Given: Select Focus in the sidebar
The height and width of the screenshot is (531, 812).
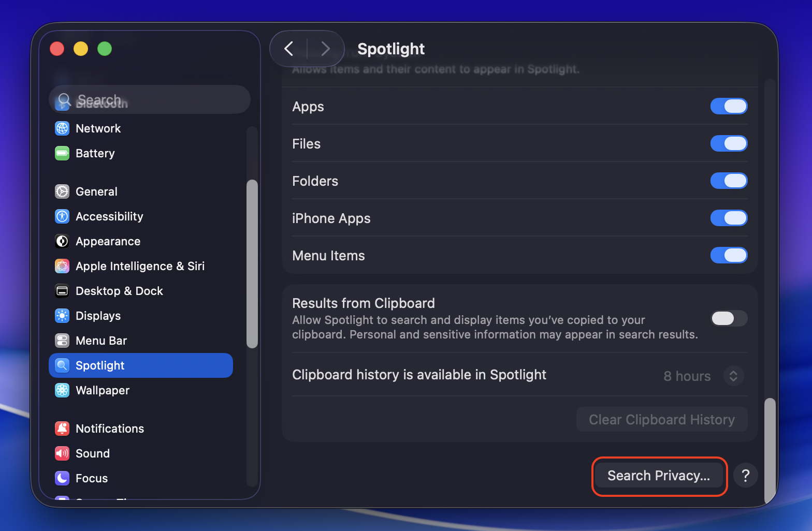Looking at the screenshot, I should (x=141, y=478).
